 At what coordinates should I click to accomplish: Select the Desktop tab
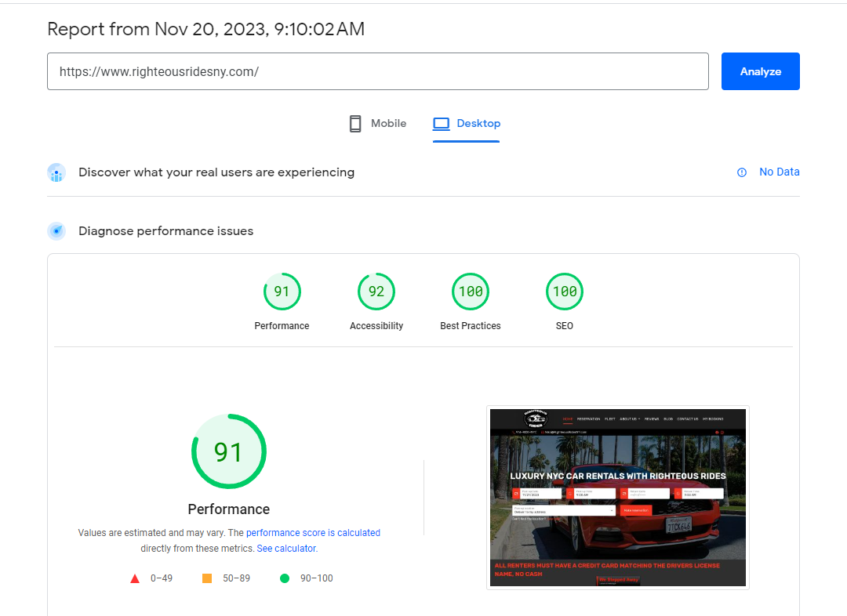click(466, 124)
